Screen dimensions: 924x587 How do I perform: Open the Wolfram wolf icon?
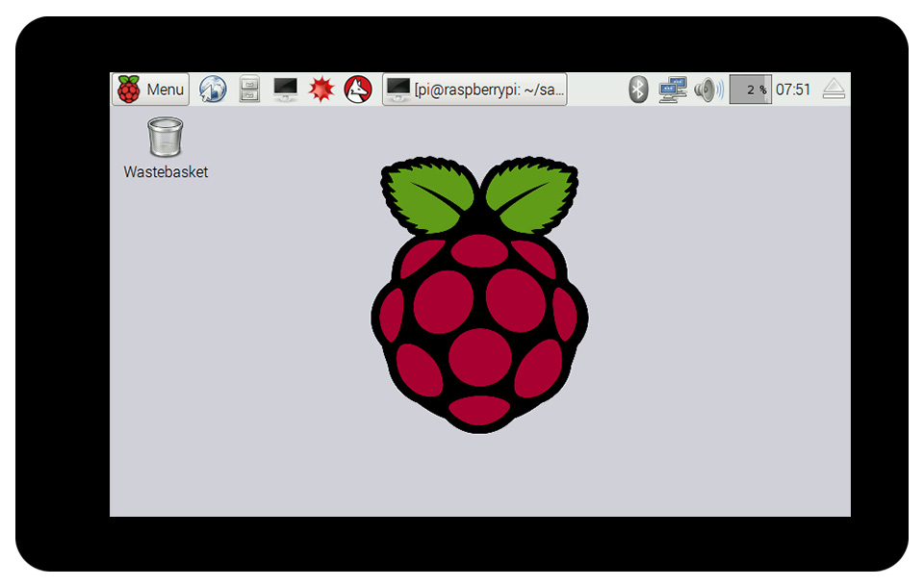[358, 89]
